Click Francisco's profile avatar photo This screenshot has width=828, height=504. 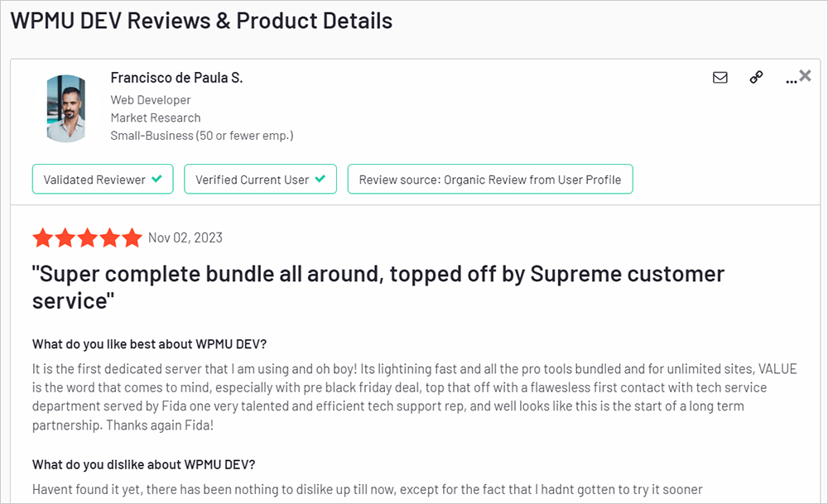click(66, 108)
